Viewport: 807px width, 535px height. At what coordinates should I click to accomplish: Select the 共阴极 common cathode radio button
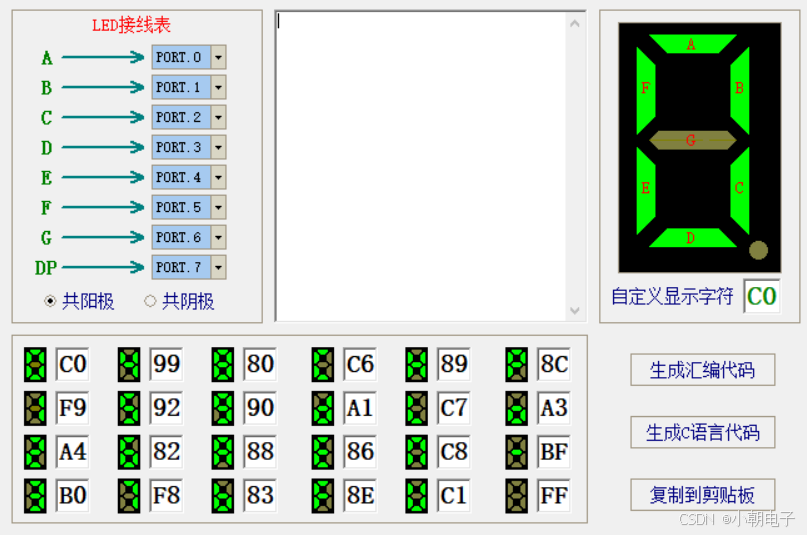[150, 301]
